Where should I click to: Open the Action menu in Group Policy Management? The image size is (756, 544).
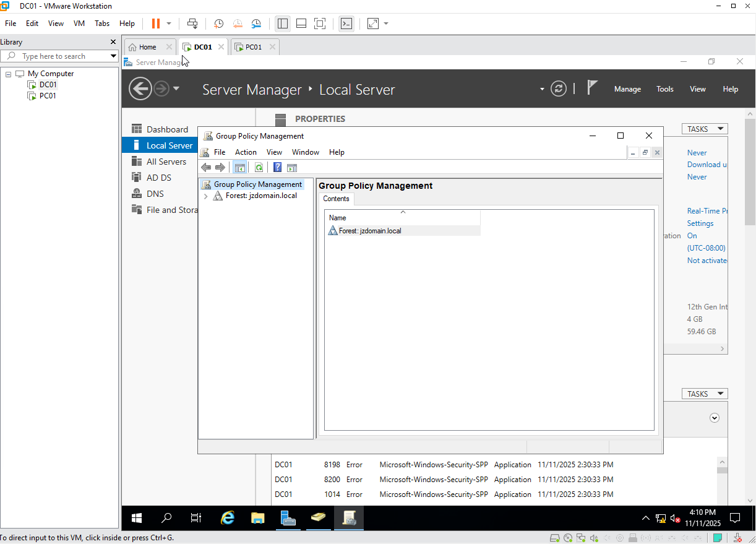[246, 152]
